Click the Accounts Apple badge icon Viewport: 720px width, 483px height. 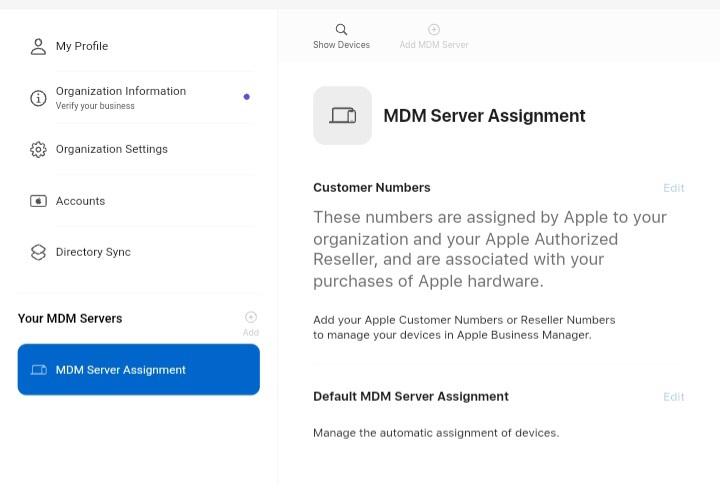pyautogui.click(x=39, y=201)
